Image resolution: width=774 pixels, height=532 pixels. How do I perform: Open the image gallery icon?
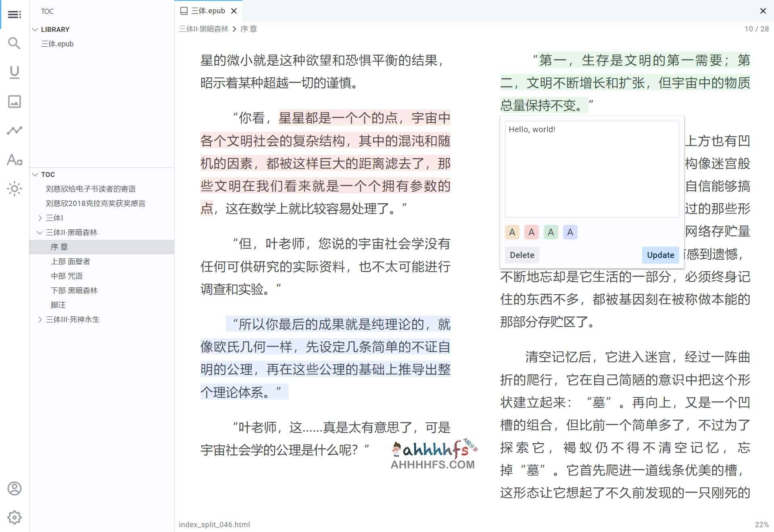point(15,102)
